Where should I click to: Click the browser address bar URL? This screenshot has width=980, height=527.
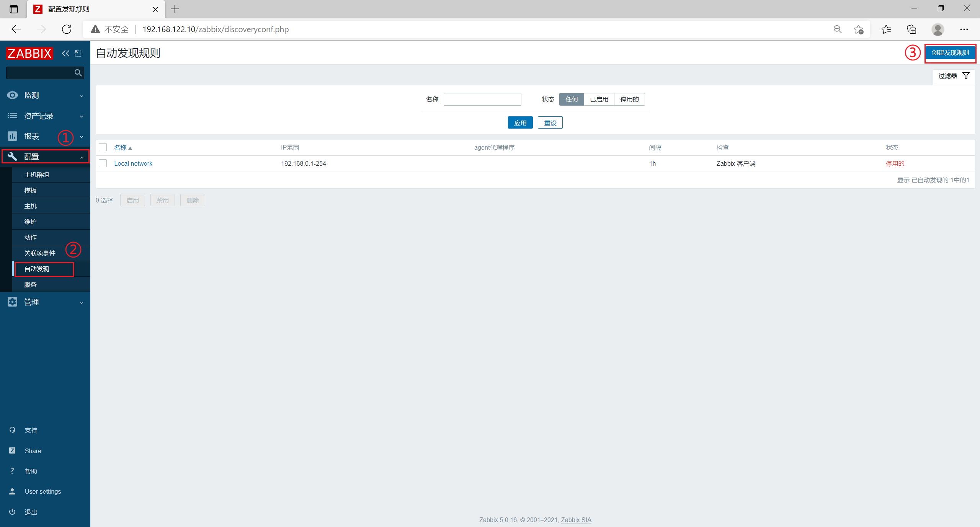[216, 29]
